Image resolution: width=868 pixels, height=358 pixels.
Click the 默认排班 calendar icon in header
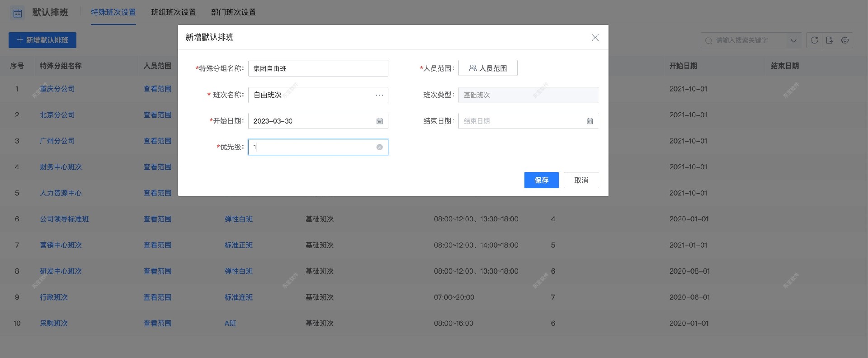pyautogui.click(x=18, y=13)
